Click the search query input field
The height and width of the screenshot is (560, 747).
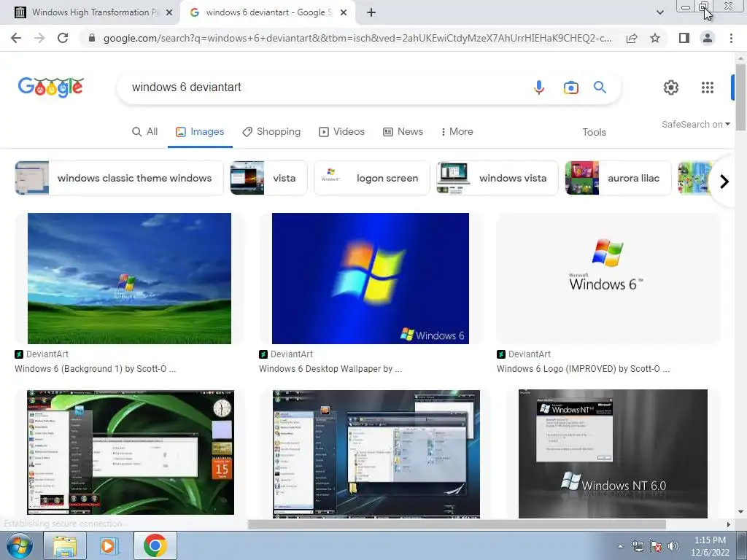pos(329,87)
